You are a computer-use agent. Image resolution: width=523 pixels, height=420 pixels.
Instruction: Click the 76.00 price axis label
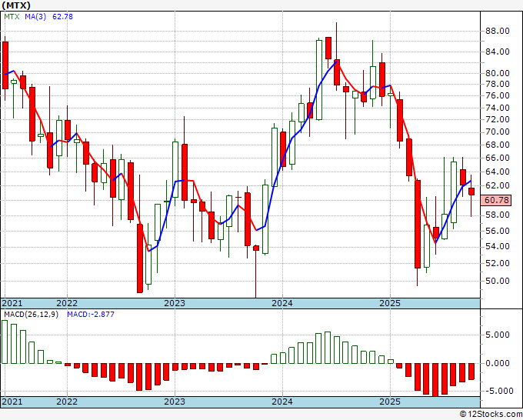[497, 95]
